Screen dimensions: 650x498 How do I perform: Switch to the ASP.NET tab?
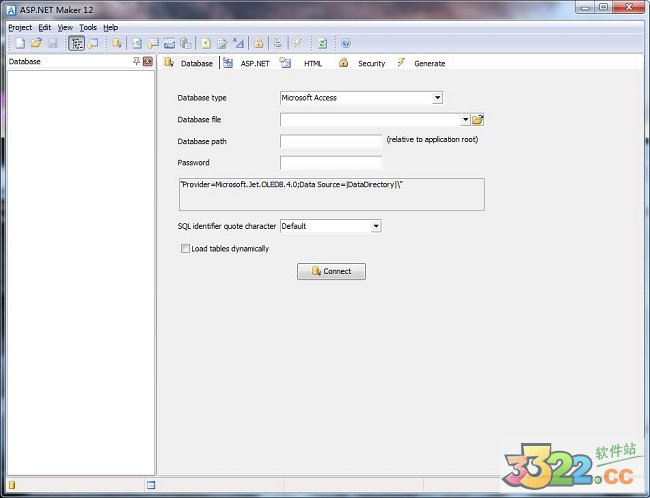pos(247,63)
